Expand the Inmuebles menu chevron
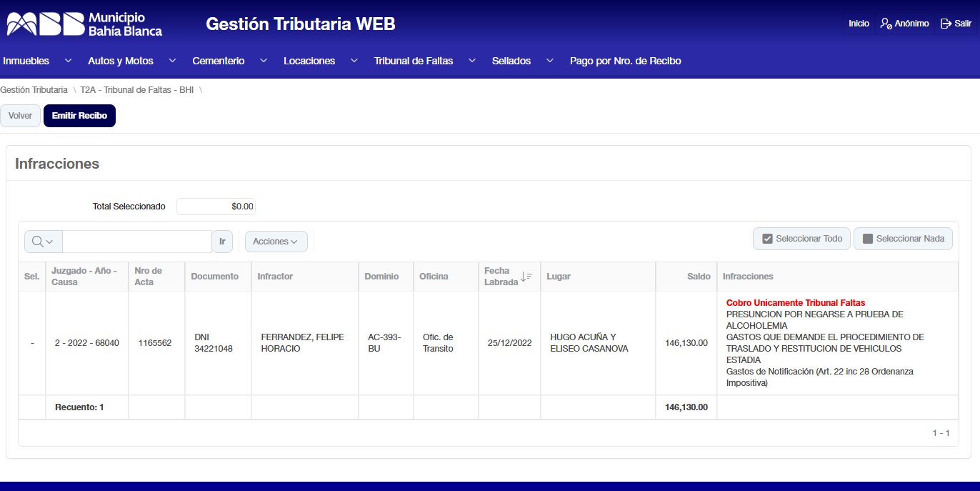The height and width of the screenshot is (491, 980). (68, 61)
